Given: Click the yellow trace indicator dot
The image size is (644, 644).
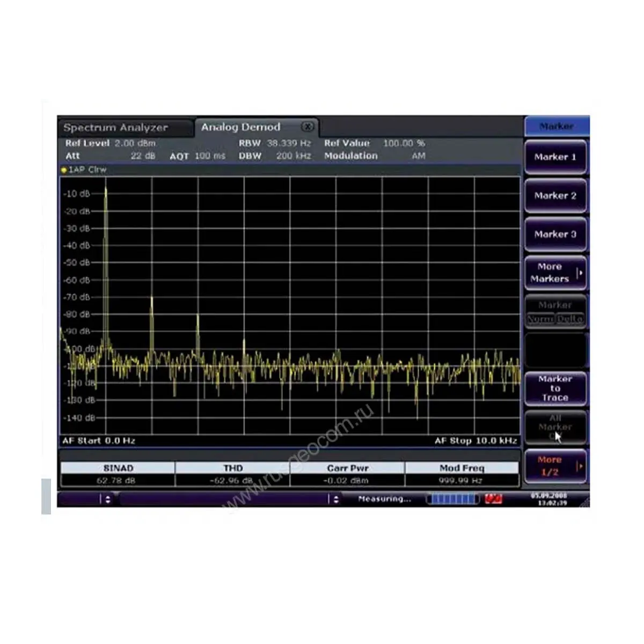Looking at the screenshot, I should click(x=64, y=170).
